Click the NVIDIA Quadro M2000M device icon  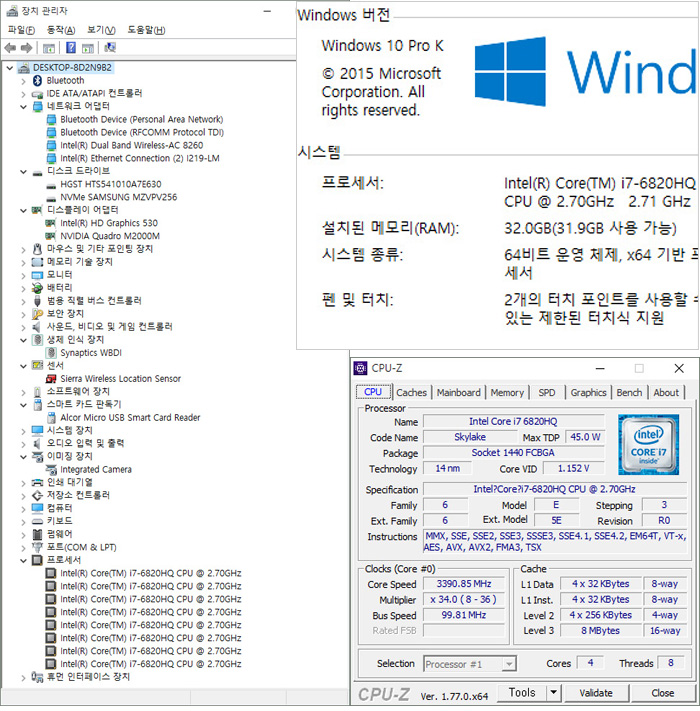[x=51, y=236]
